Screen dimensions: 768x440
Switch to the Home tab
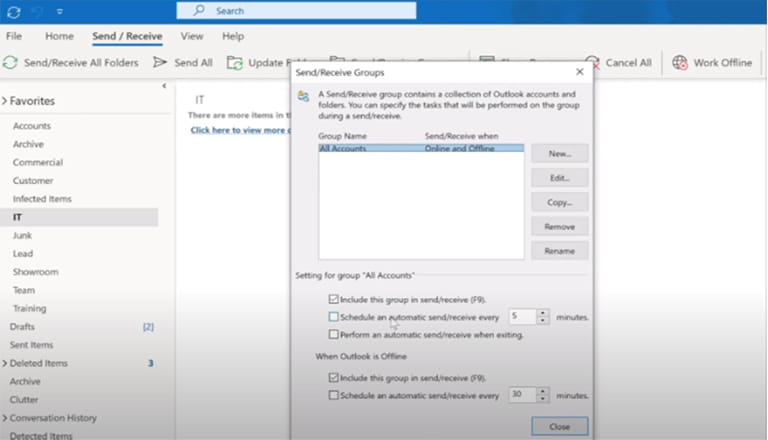click(59, 36)
